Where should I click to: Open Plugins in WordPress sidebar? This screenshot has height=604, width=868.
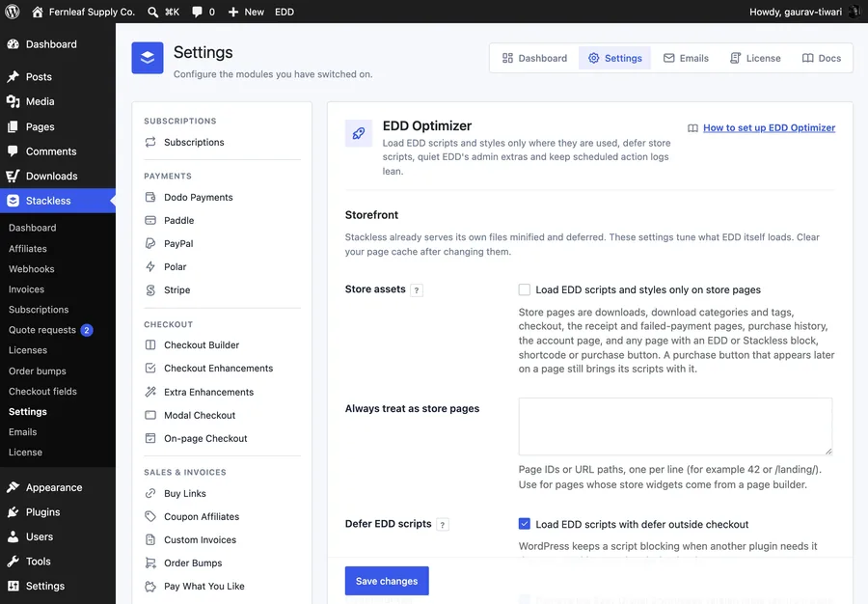pyautogui.click(x=58, y=512)
